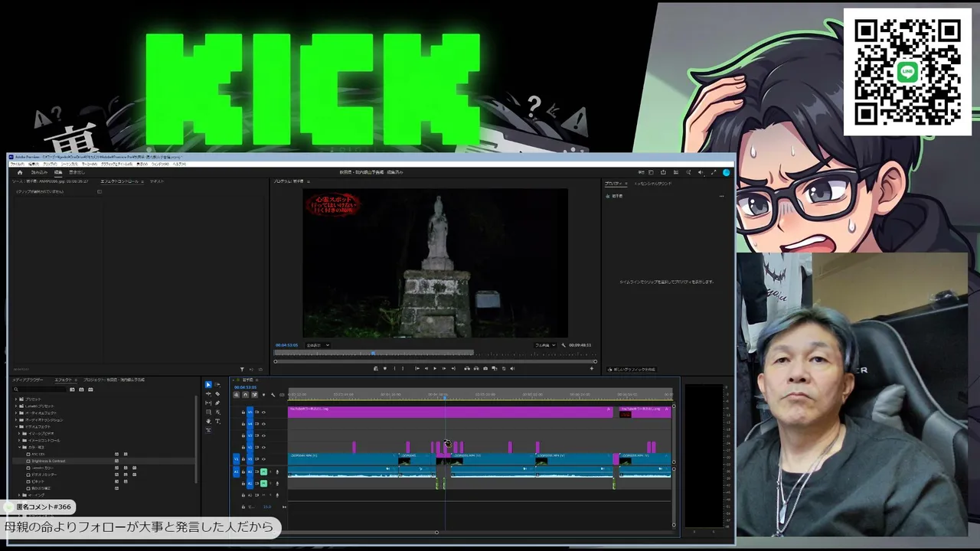Open the 読み込み workspace

coord(39,172)
